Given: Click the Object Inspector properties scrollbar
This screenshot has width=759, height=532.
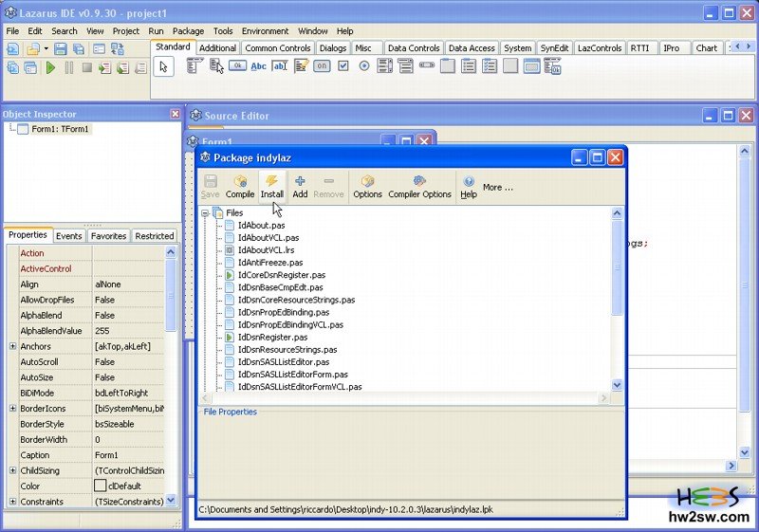Looking at the screenshot, I should pyautogui.click(x=171, y=376).
